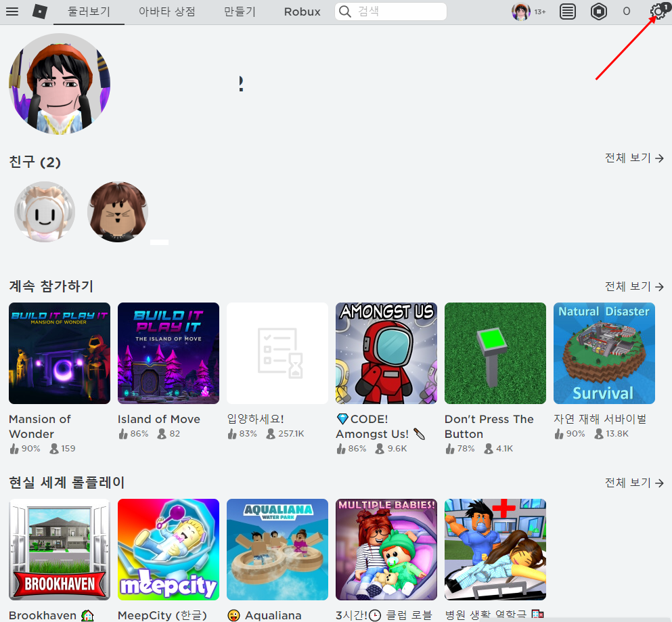Click the Brookhaven game title
The width and height of the screenshot is (672, 622).
pos(51,615)
